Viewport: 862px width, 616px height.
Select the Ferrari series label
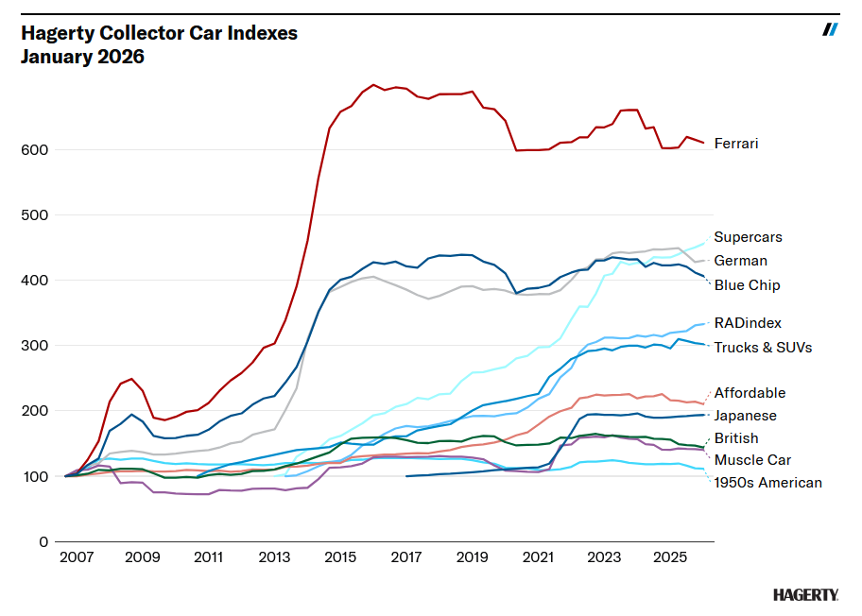736,144
